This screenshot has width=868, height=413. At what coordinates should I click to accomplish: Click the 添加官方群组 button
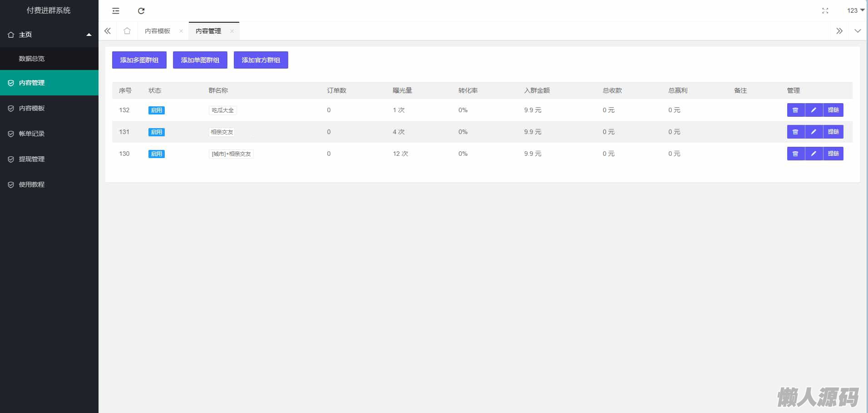(261, 60)
